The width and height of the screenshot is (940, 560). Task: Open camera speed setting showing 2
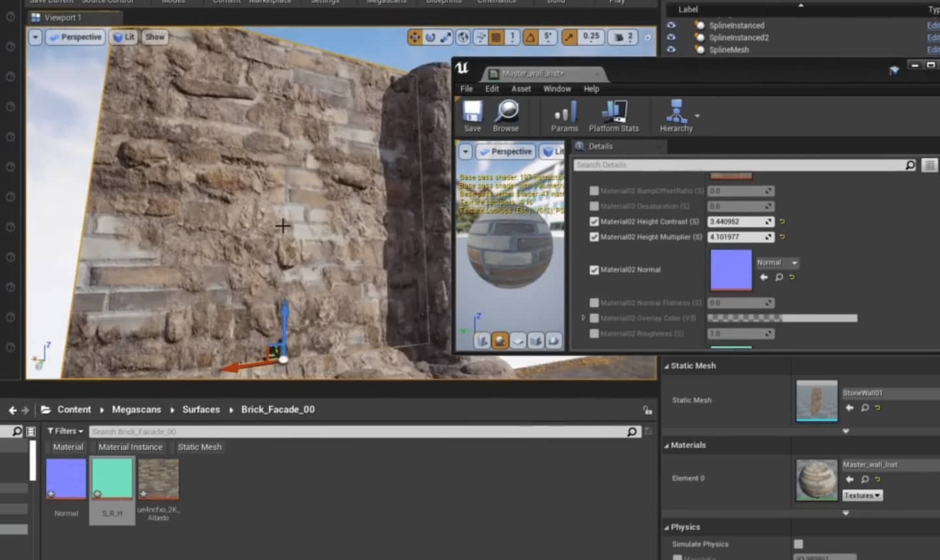[623, 37]
